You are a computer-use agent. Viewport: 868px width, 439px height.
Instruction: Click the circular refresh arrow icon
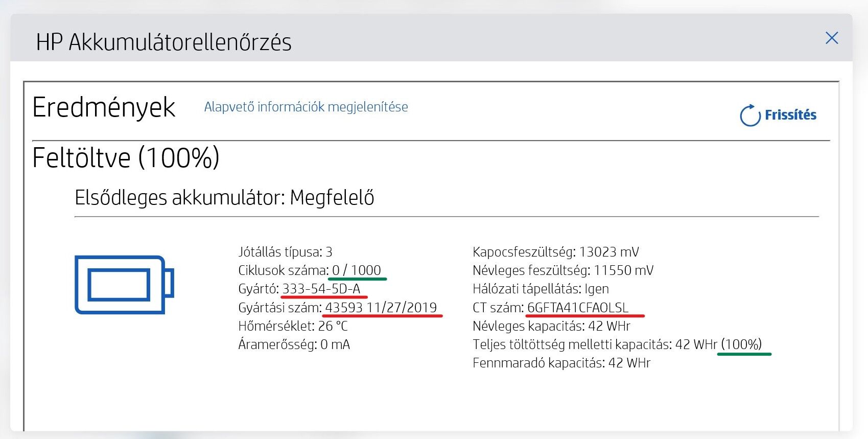point(750,115)
